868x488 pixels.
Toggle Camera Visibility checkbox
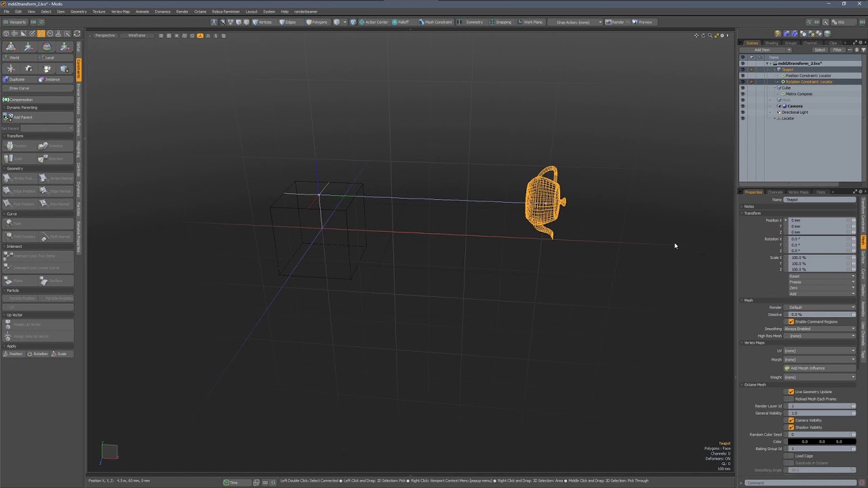coord(791,420)
